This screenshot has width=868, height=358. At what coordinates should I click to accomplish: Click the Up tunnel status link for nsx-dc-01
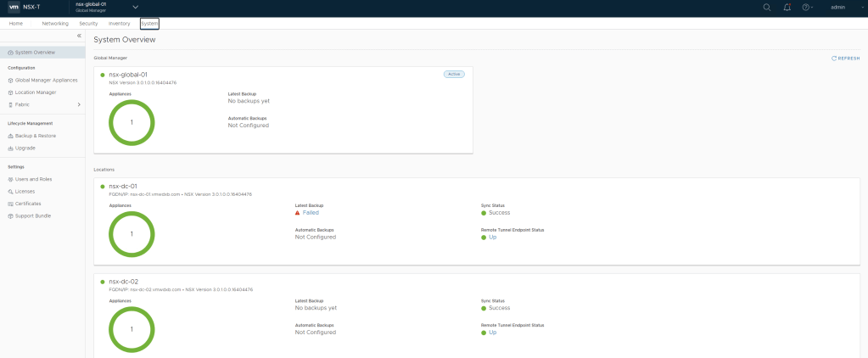(493, 237)
